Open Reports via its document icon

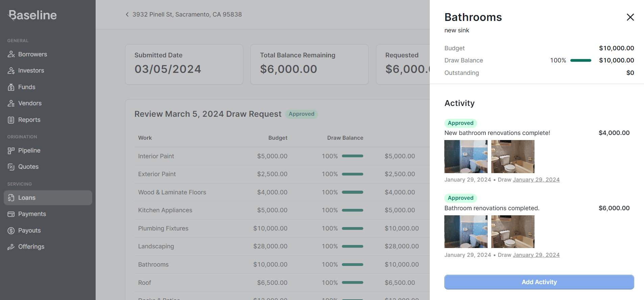click(x=11, y=120)
